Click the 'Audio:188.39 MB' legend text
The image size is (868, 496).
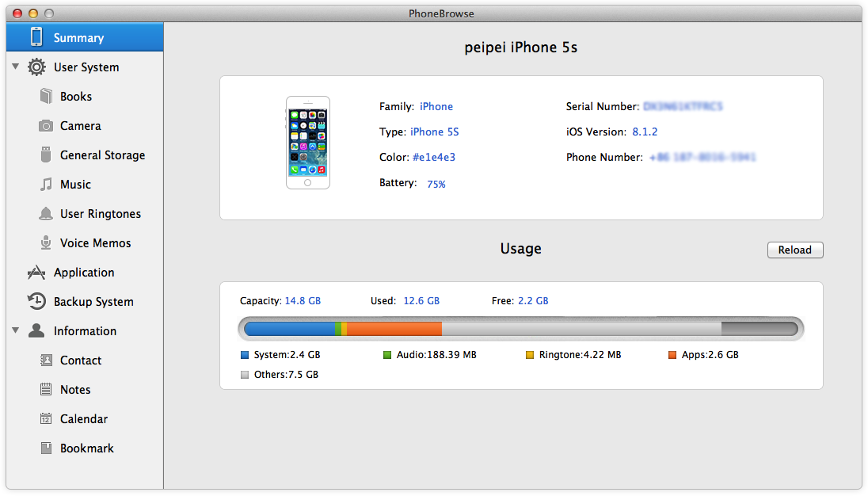point(436,355)
